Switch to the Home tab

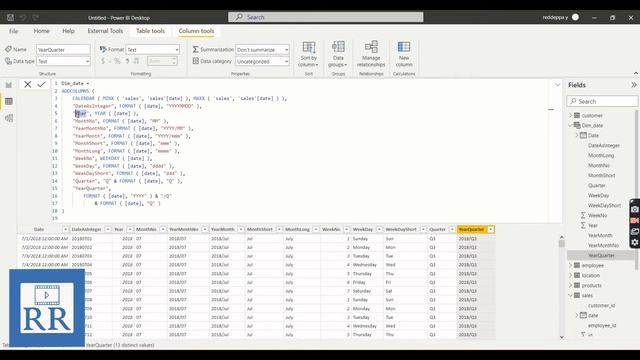tap(41, 31)
